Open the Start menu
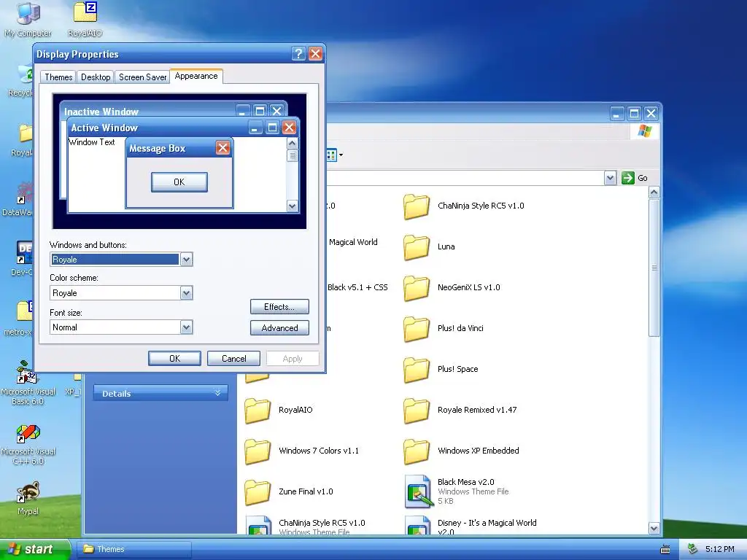Image resolution: width=747 pixels, height=560 pixels. click(34, 549)
